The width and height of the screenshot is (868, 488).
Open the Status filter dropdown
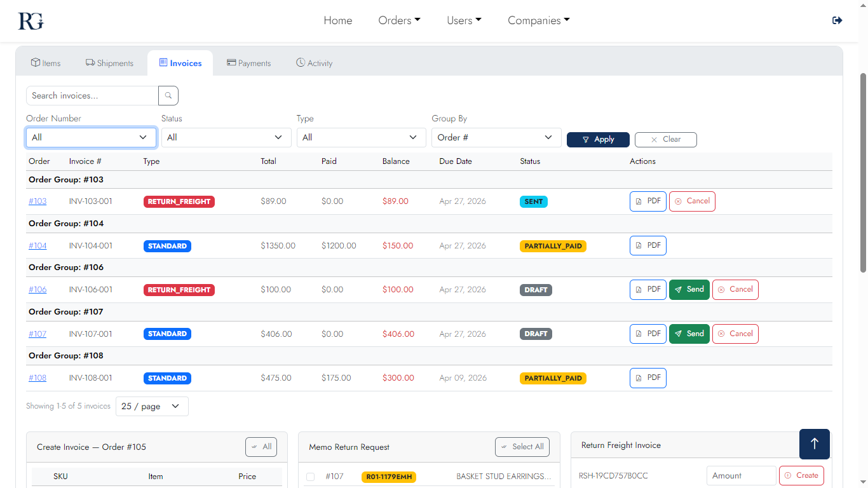[x=226, y=137]
